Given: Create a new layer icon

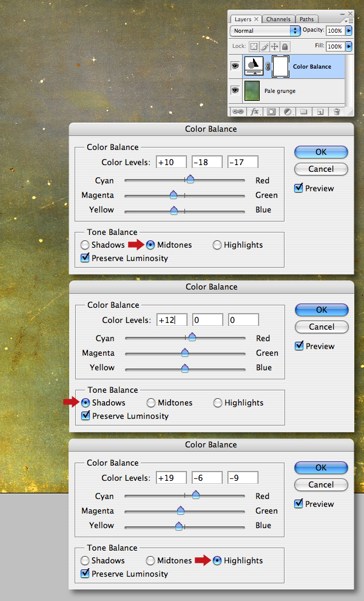Looking at the screenshot, I should (x=320, y=112).
